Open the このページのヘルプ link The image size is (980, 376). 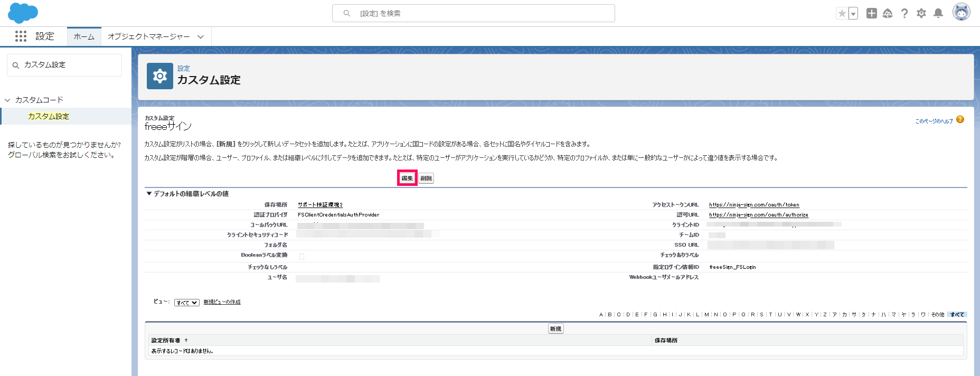point(934,121)
